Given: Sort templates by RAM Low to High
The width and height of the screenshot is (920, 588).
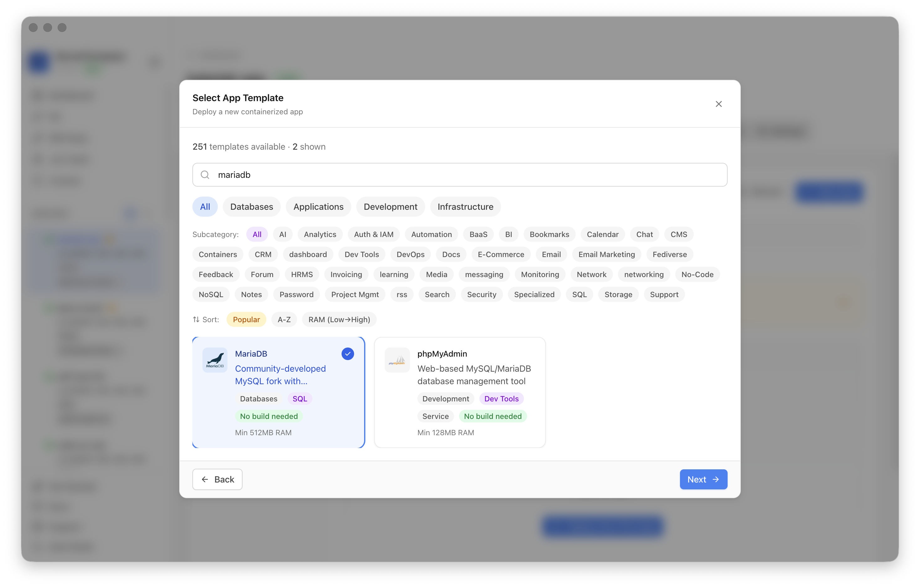Looking at the screenshot, I should (339, 319).
